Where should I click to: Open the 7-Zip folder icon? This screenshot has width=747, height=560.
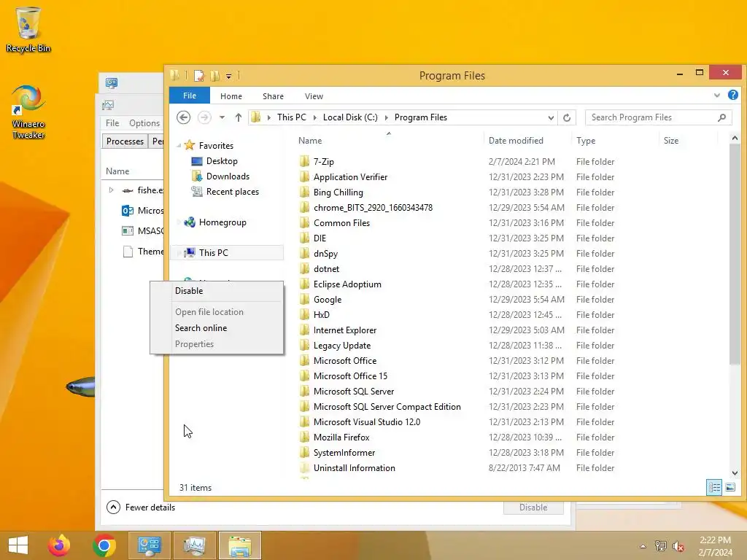304,161
